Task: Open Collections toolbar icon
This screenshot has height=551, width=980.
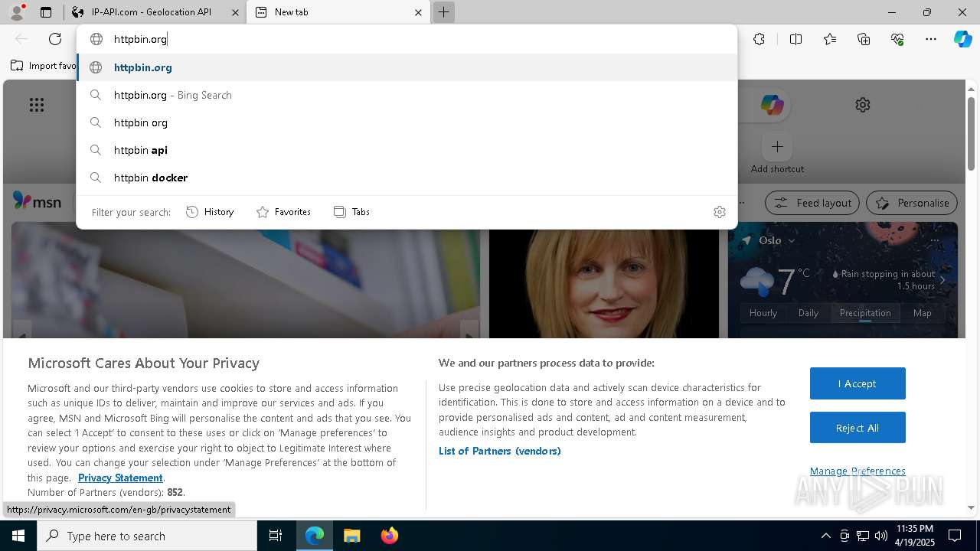Action: pos(864,39)
